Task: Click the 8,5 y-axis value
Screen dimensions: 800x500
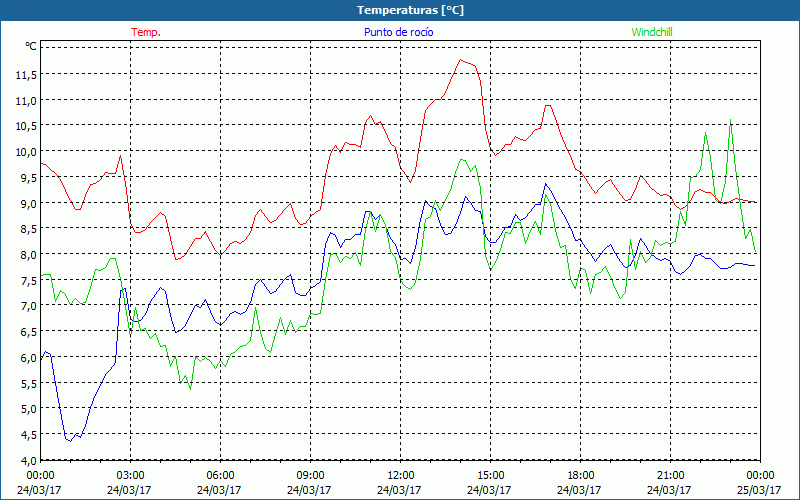Action: pyautogui.click(x=29, y=229)
